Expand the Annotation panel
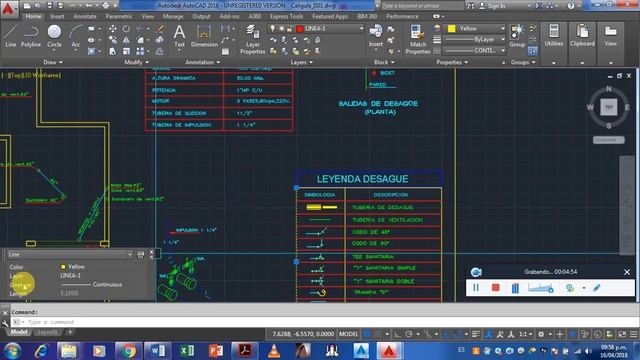The width and height of the screenshot is (640, 360). coord(202,62)
